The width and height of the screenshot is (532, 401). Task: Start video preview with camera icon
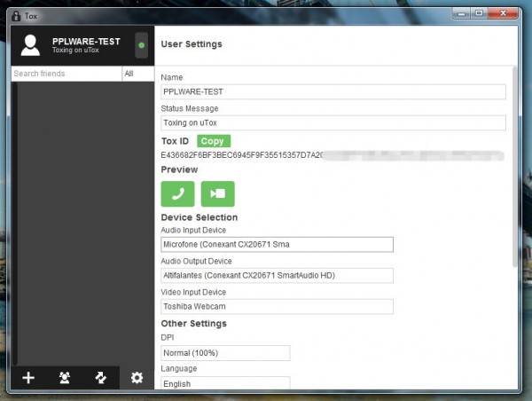(218, 194)
